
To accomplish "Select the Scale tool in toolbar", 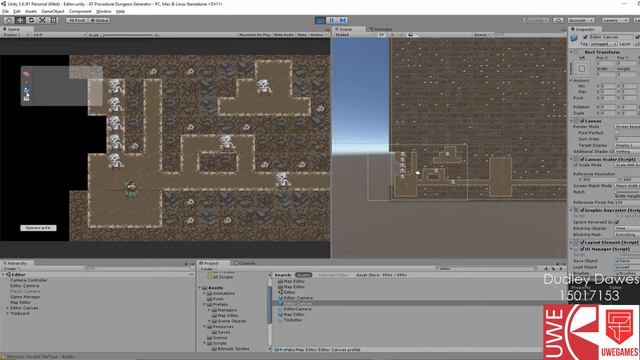I will click(42, 20).
